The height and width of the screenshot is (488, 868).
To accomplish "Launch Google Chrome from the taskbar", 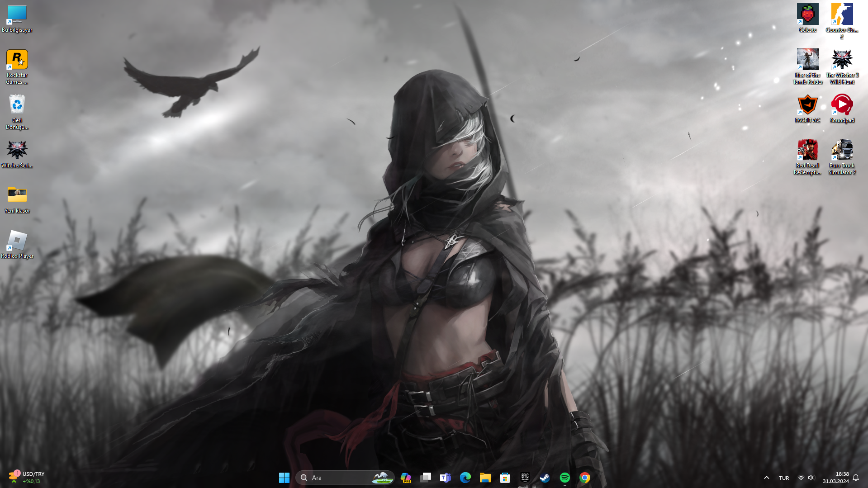I will [x=585, y=478].
